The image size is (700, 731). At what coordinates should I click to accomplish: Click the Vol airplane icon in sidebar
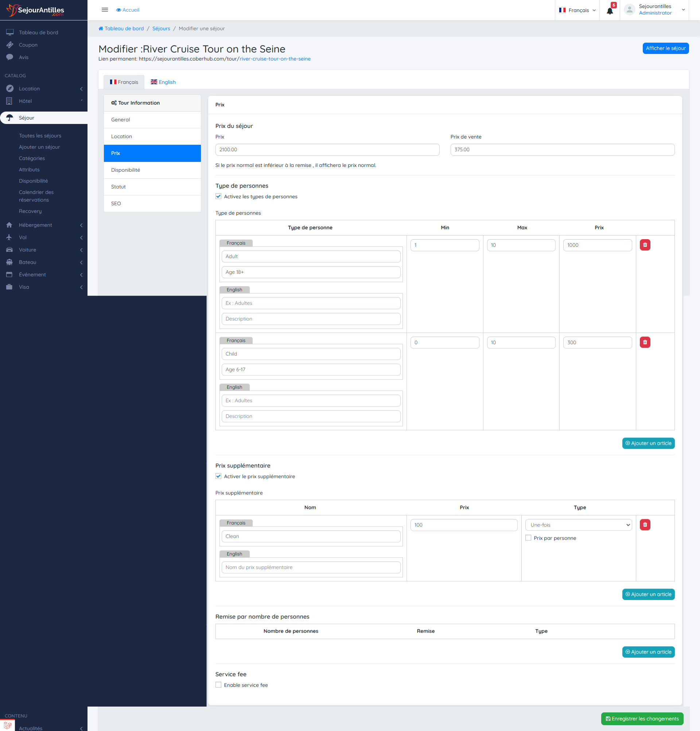(x=10, y=237)
